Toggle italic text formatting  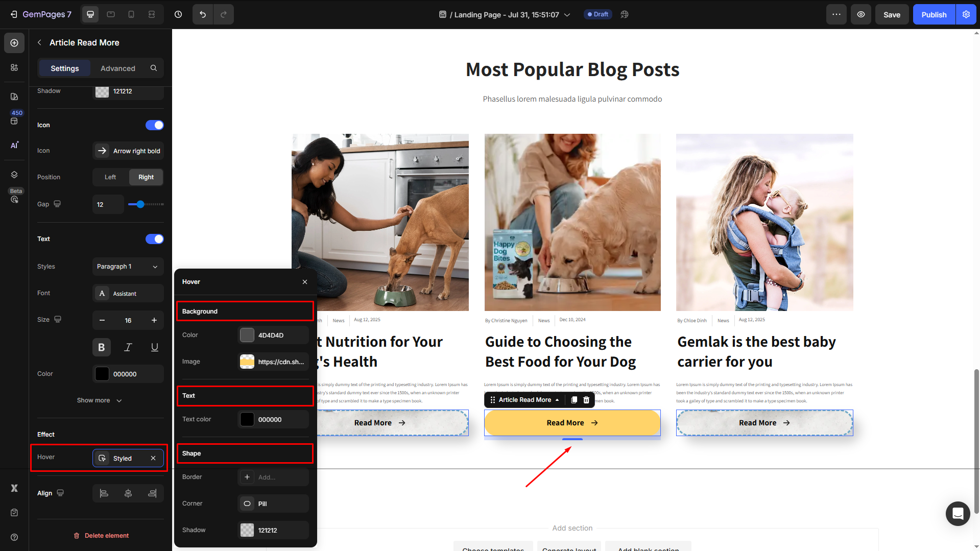(x=128, y=347)
